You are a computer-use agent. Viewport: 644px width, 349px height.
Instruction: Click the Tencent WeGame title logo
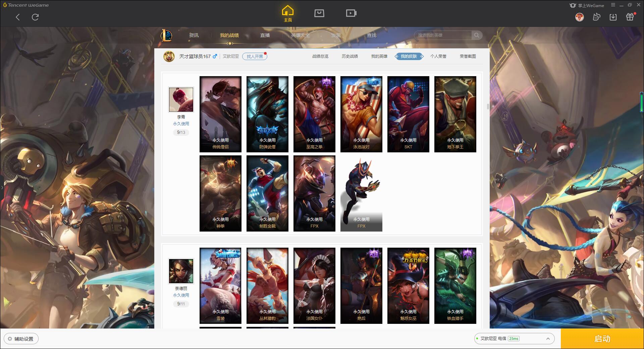coord(26,5)
